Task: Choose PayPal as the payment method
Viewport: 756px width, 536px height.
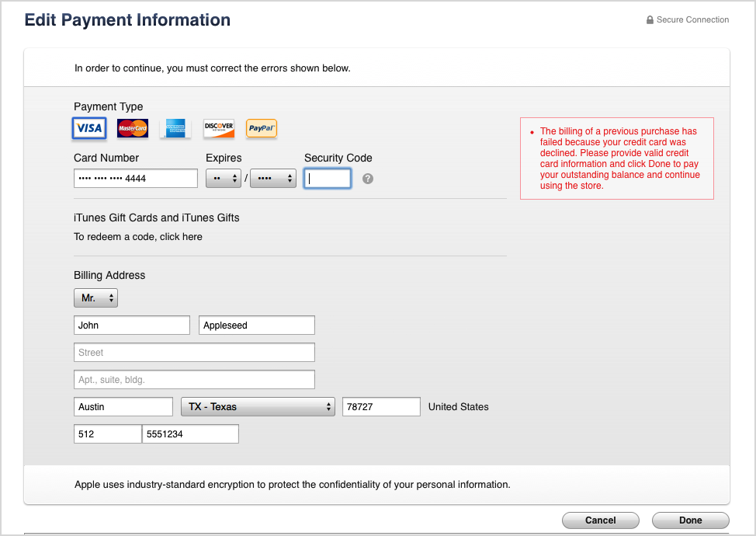Action: [x=262, y=128]
